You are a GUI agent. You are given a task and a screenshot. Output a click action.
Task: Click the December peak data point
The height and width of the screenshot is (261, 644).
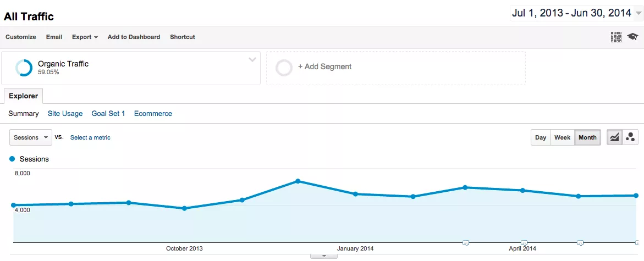[x=298, y=181]
